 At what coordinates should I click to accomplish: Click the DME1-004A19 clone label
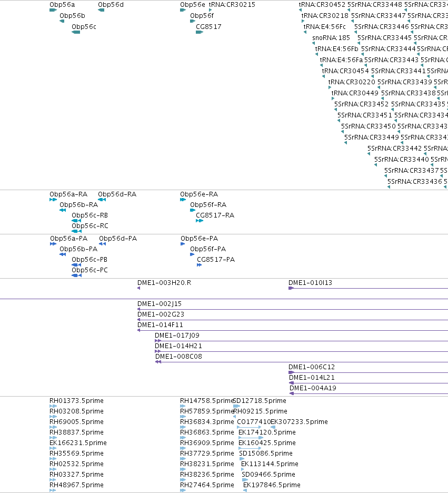coord(313,388)
